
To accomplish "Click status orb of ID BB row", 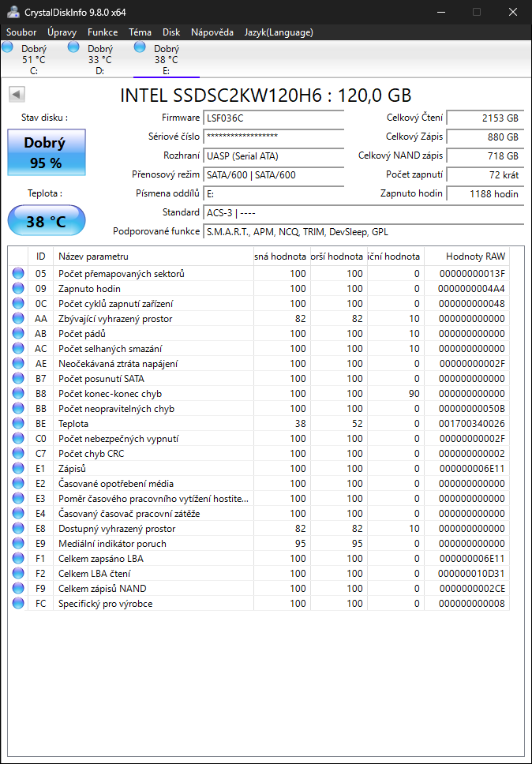I will pyautogui.click(x=18, y=409).
